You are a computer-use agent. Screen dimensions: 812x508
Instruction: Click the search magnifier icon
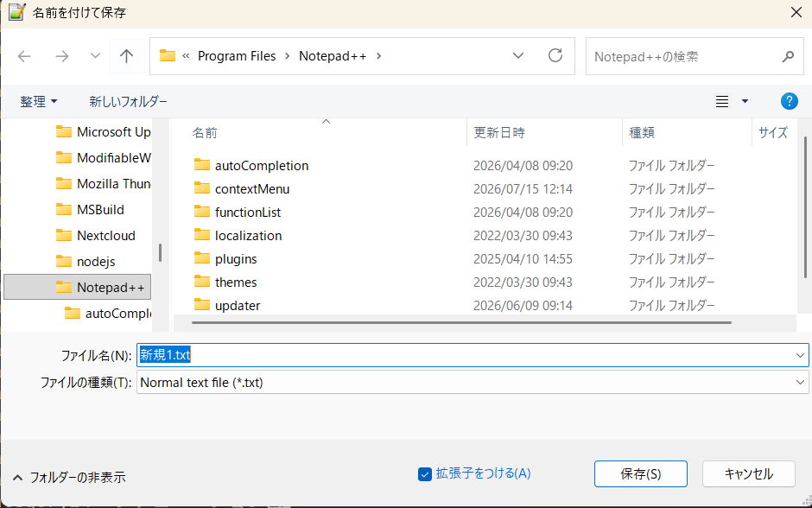point(788,56)
